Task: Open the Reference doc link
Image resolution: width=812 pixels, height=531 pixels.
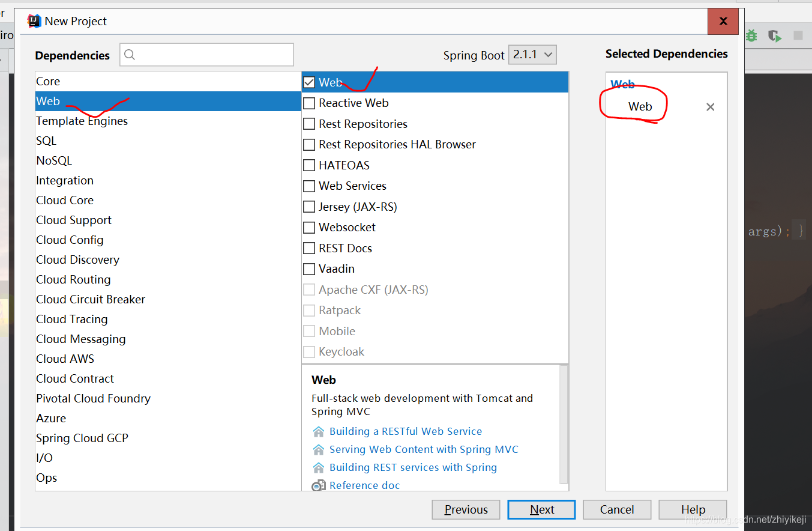Action: (364, 485)
